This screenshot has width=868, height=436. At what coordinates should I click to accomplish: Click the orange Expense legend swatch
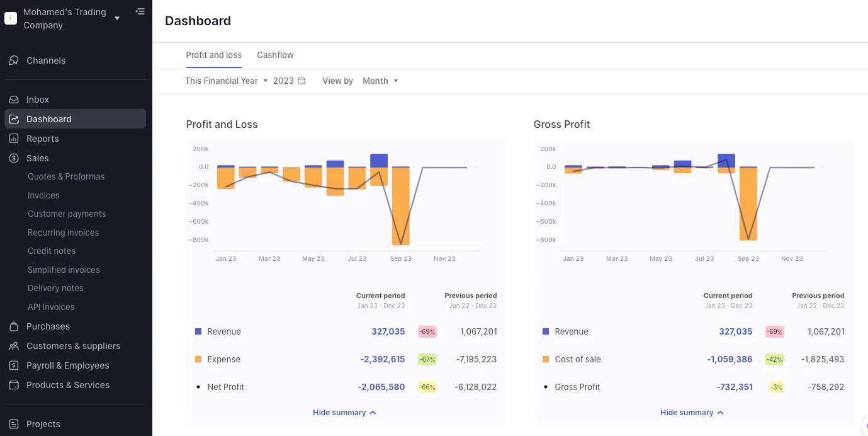tap(198, 359)
